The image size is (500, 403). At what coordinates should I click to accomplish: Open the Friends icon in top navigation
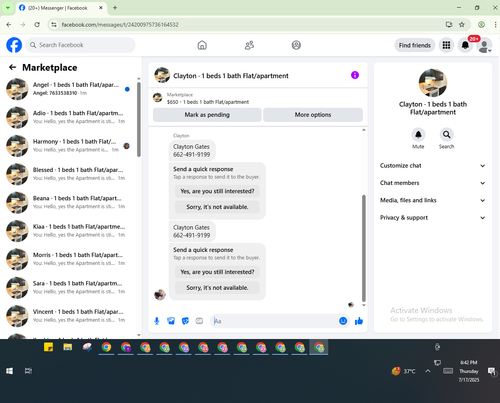(249, 45)
